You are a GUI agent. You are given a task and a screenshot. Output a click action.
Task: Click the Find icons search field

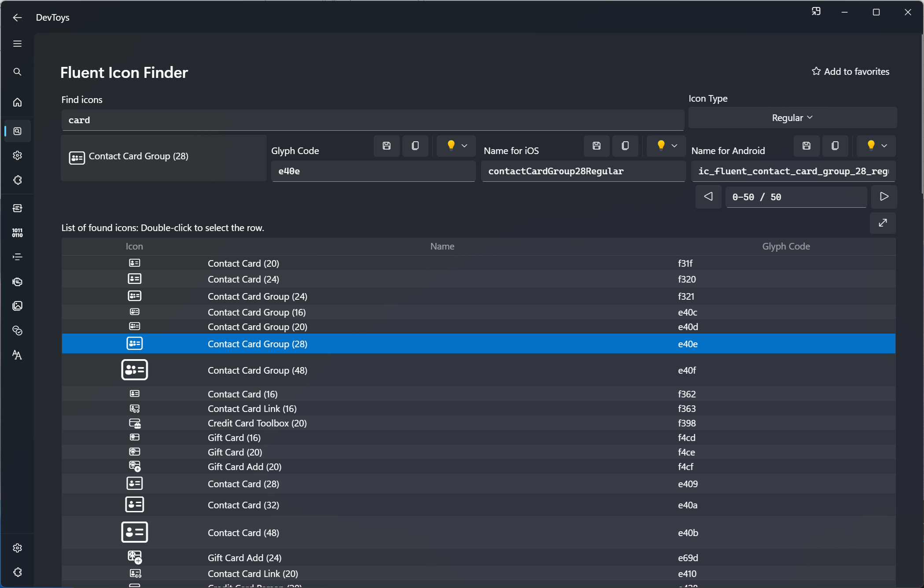click(372, 120)
